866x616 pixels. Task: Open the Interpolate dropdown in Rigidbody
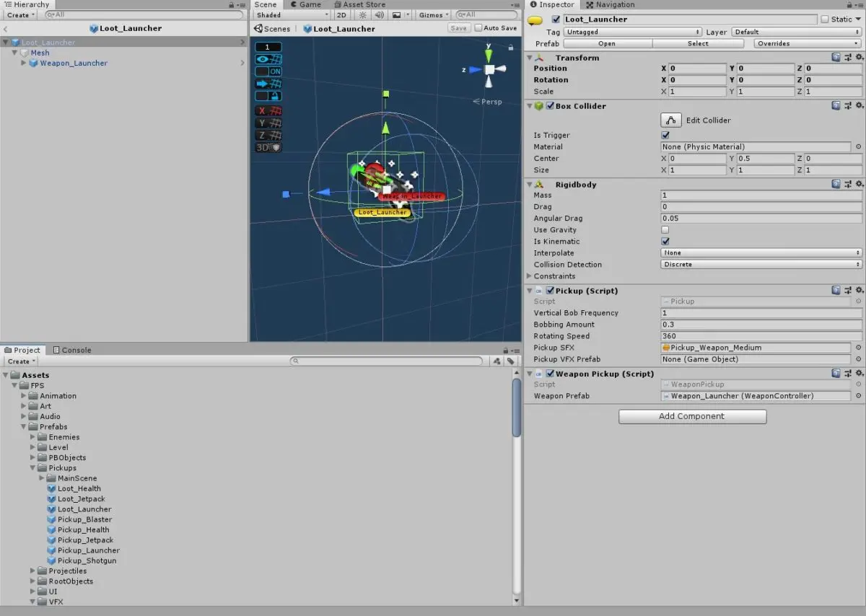point(759,252)
